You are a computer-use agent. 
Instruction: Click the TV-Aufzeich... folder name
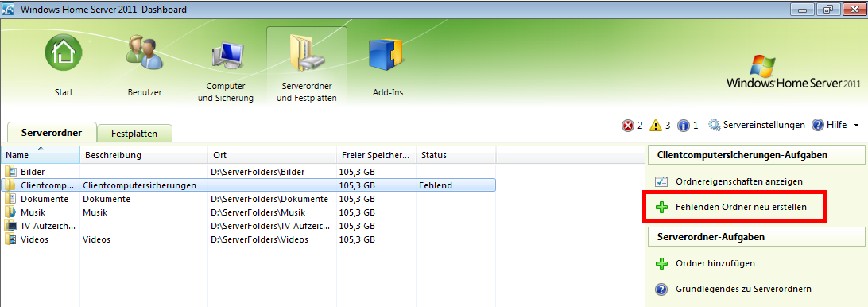pyautogui.click(x=48, y=226)
